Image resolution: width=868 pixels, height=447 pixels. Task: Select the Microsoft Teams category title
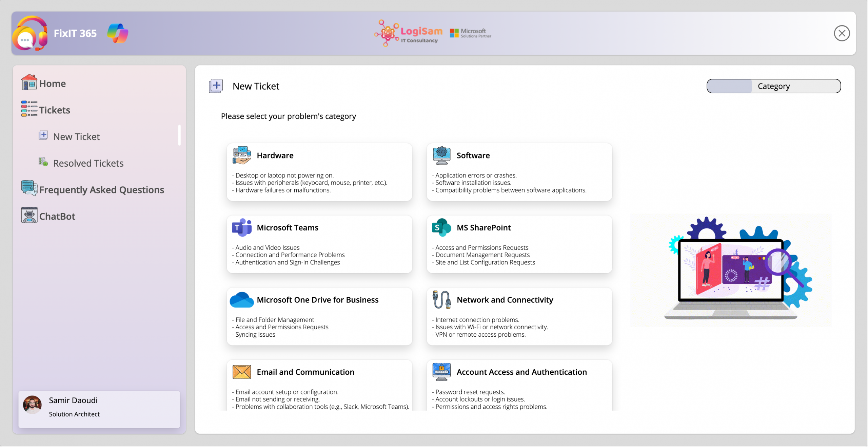288,228
